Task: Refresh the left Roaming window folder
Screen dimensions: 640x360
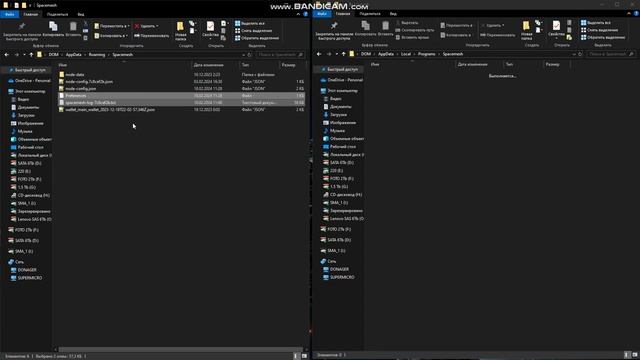Action: [250, 55]
